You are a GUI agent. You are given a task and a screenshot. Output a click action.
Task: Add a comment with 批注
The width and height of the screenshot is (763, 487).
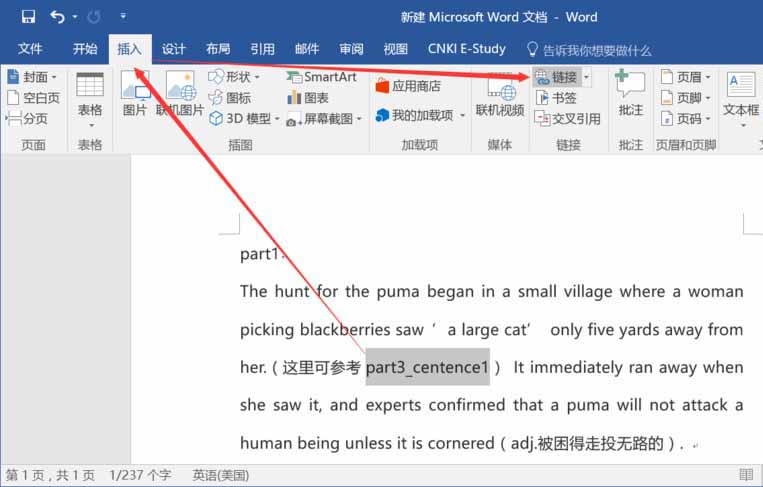631,93
